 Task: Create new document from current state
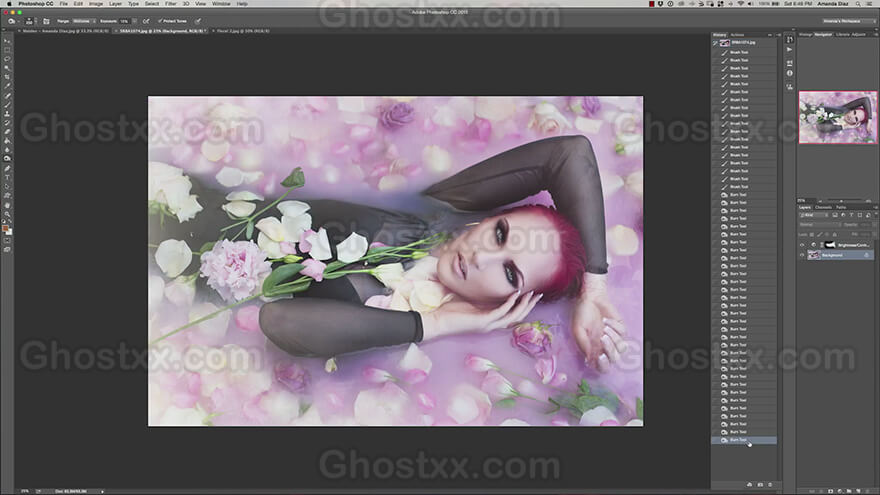pos(750,484)
